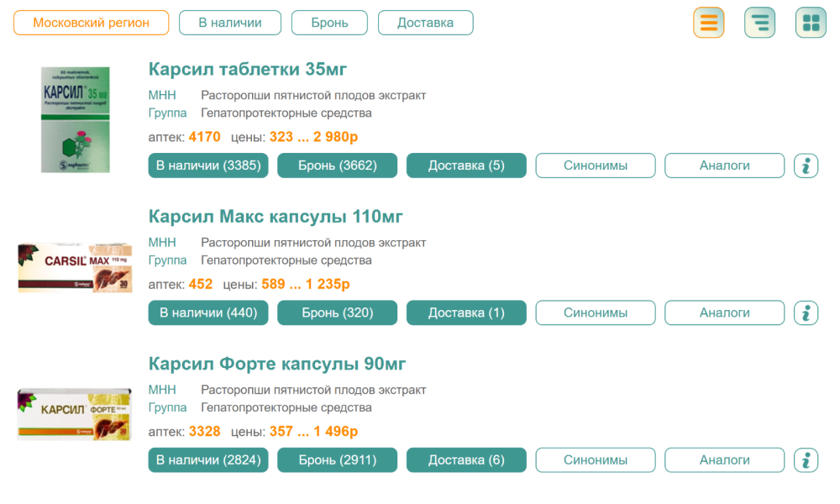Screen dimensions: 840x504
Task: Click the Карсил 35мг package thumbnail
Action: (x=76, y=119)
